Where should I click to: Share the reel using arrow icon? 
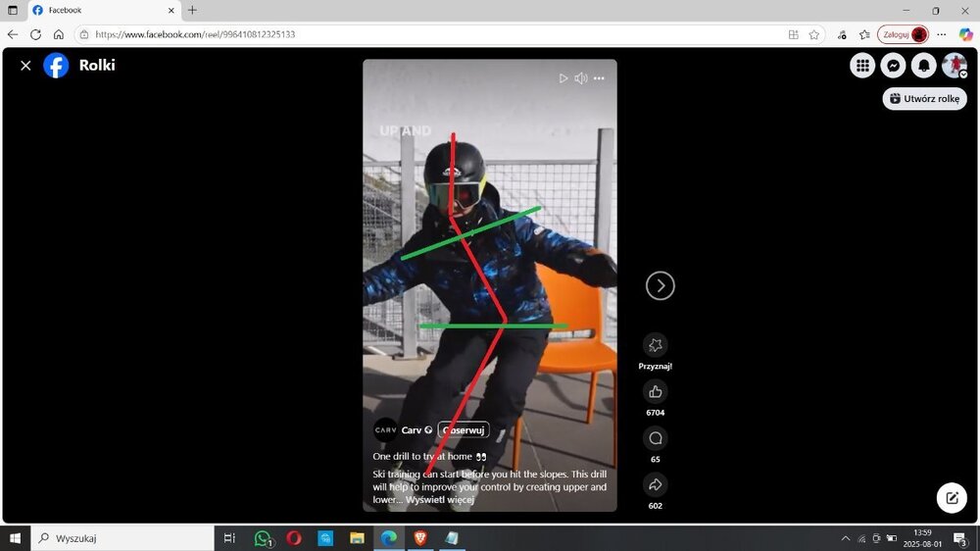pyautogui.click(x=656, y=484)
